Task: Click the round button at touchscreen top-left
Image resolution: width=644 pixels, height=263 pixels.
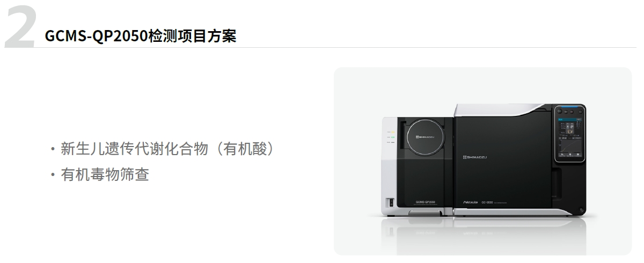Action: click(559, 111)
